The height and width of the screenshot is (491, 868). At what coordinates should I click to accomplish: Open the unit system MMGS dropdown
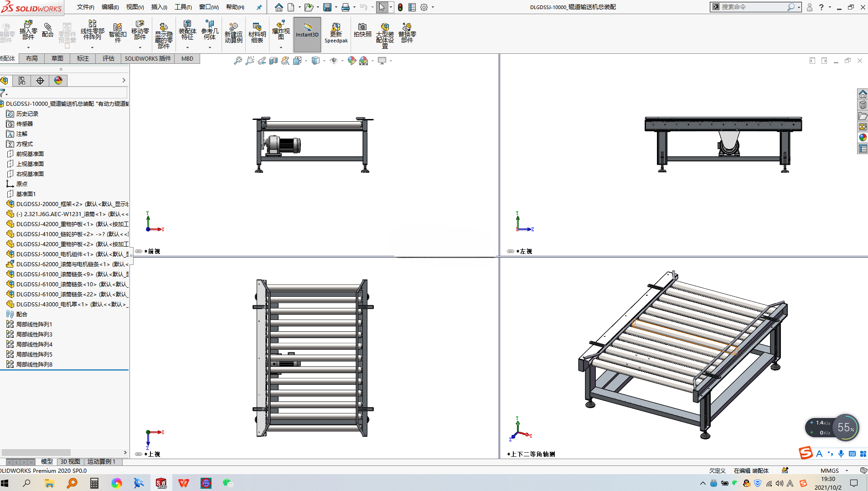point(847,470)
